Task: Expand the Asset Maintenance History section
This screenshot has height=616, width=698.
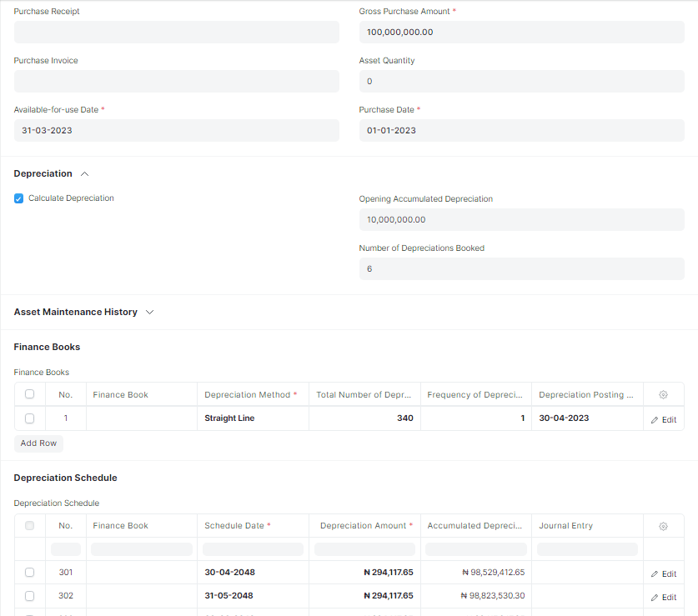Action: point(148,312)
